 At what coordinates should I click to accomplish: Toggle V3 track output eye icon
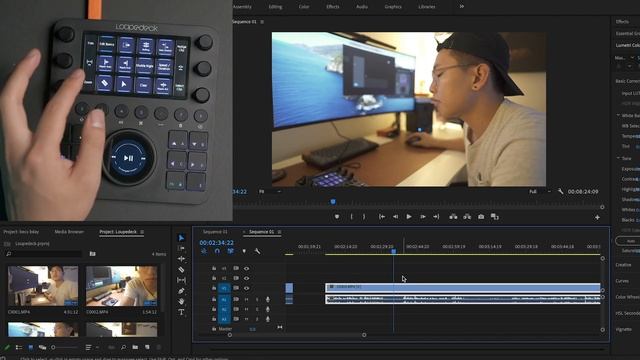coord(247,269)
